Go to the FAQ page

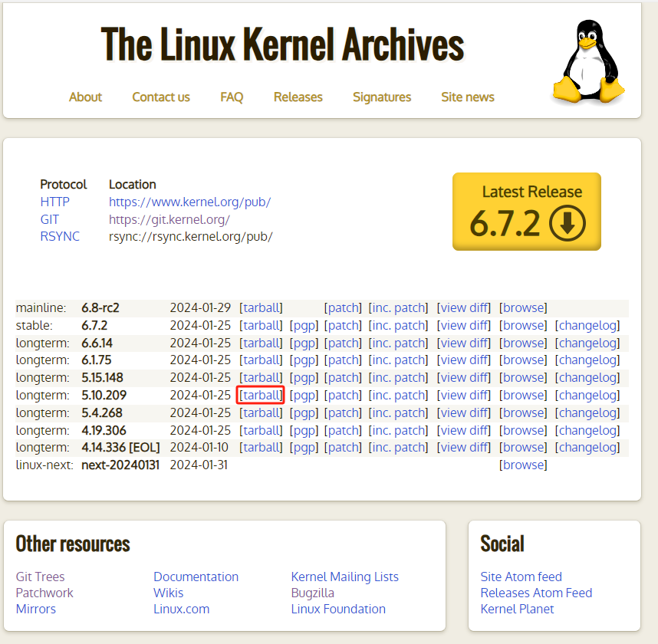232,97
